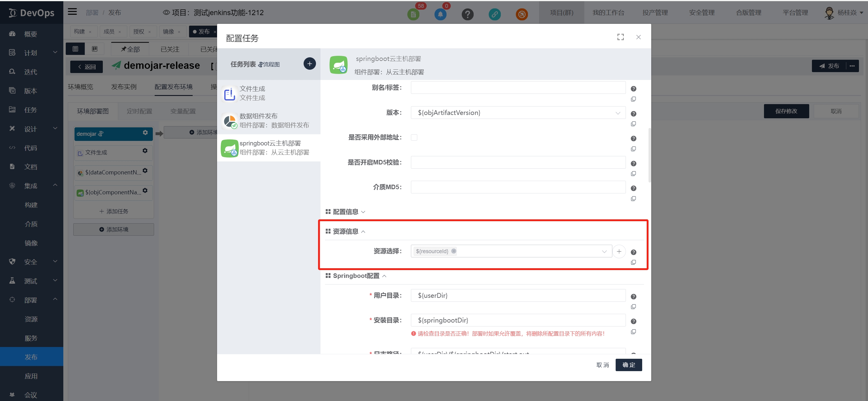Click the 确定 button
The image size is (868, 401).
click(x=628, y=365)
